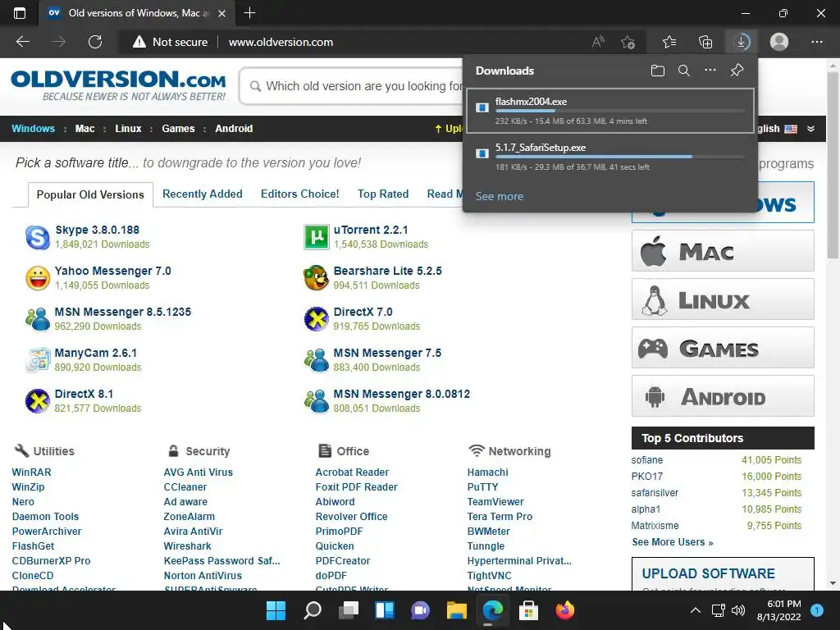The width and height of the screenshot is (840, 630).
Task: Click See more in Downloads panel
Action: pos(500,196)
